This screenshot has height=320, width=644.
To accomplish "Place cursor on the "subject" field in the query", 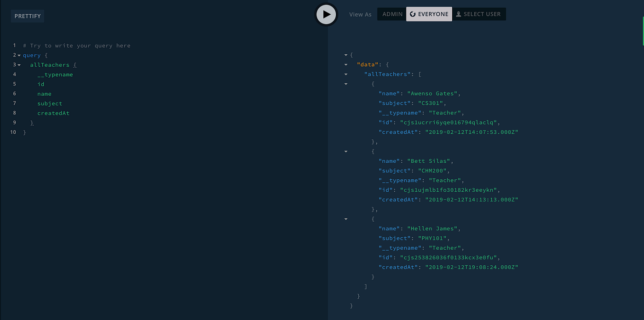I will coord(50,103).
